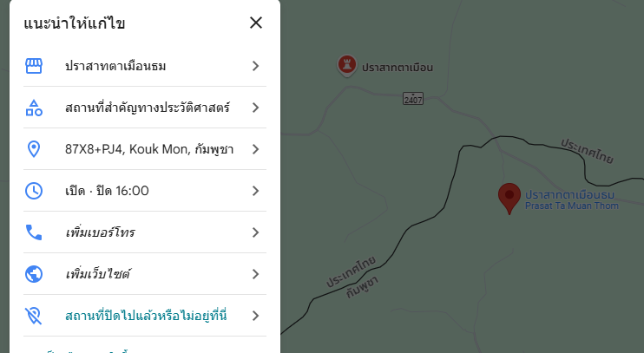The image size is (644, 353).
Task: Click the storefront icon beside ปราสาทตาเมือนธม
Action: point(34,66)
